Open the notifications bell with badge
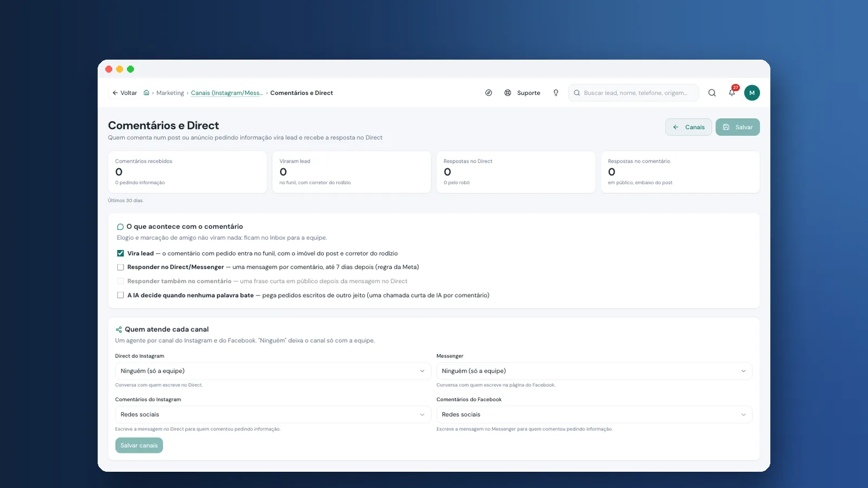 coord(732,92)
